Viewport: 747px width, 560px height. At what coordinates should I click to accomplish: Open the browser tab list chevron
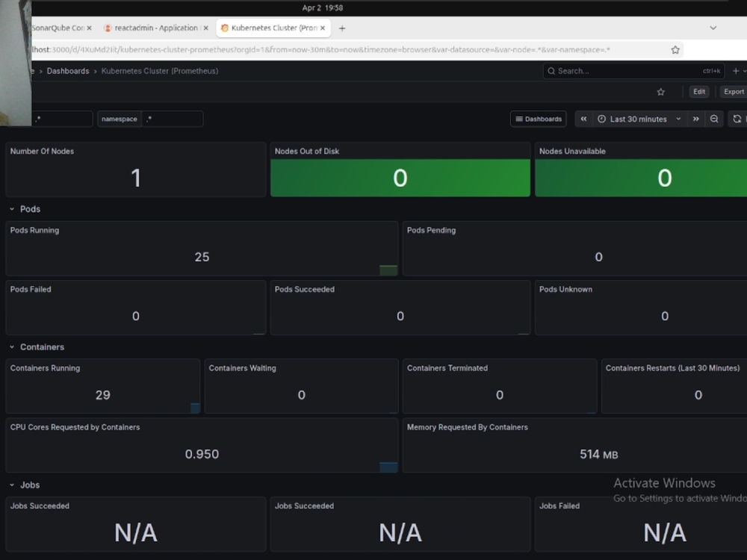point(713,28)
